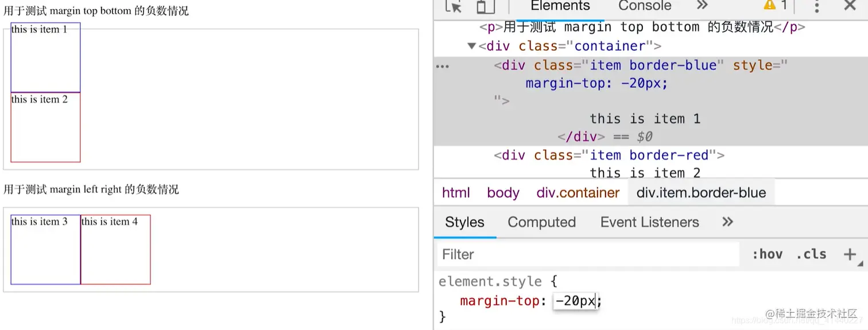Click the margin top bottom heading text
Viewport: 868px width, 330px height.
pyautogui.click(x=96, y=11)
